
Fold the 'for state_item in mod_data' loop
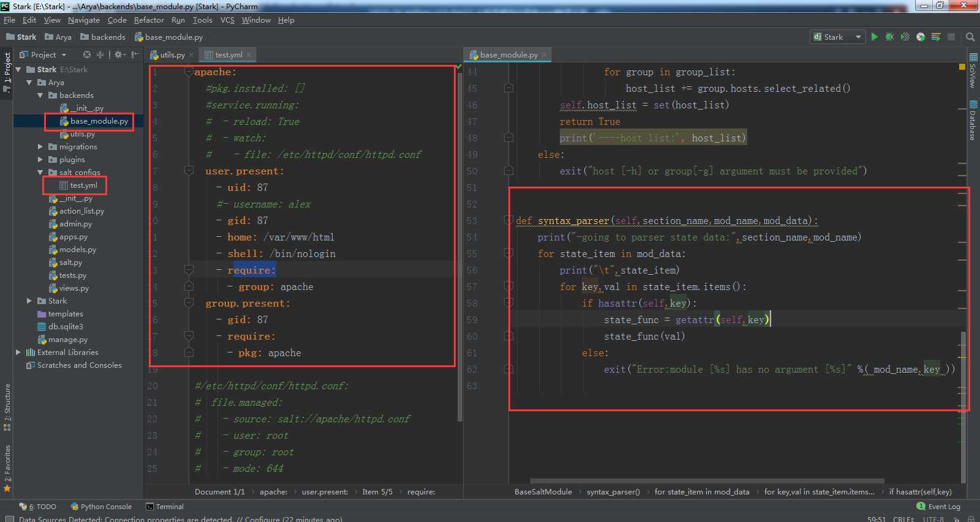[508, 252]
